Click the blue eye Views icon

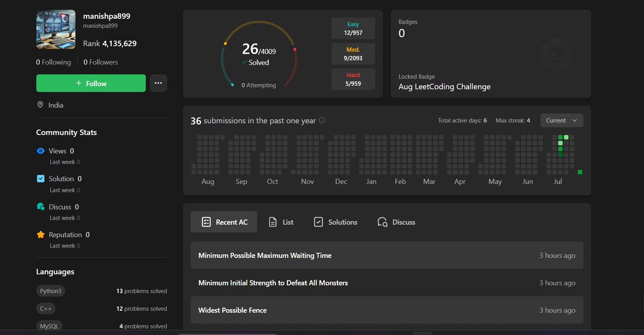[41, 151]
